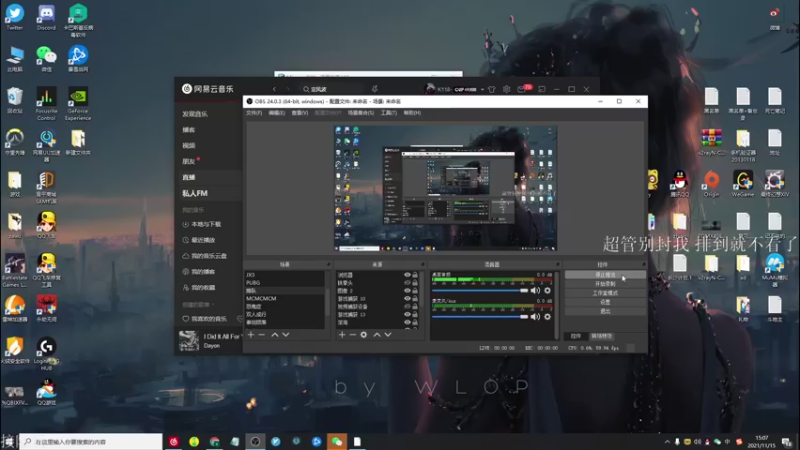Viewport: 800px width, 450px height.
Task: Adjust the Mic/Aux volume slider
Action: pos(480,317)
